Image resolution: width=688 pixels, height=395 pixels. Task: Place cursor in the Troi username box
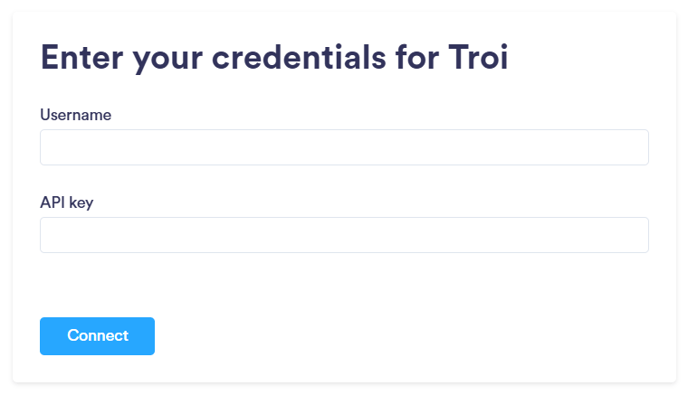(344, 147)
